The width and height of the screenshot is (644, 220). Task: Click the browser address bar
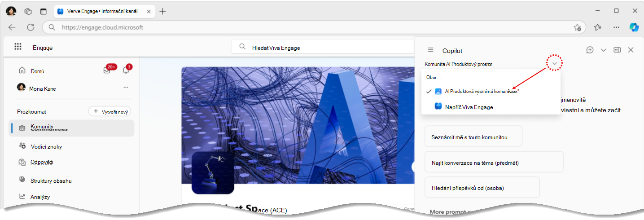tap(314, 27)
